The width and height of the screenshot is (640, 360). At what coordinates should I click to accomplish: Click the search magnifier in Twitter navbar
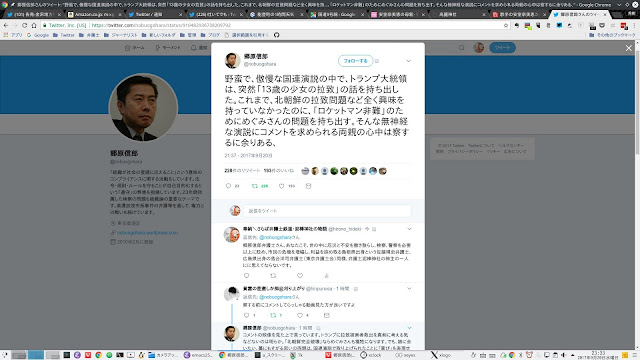click(x=462, y=48)
